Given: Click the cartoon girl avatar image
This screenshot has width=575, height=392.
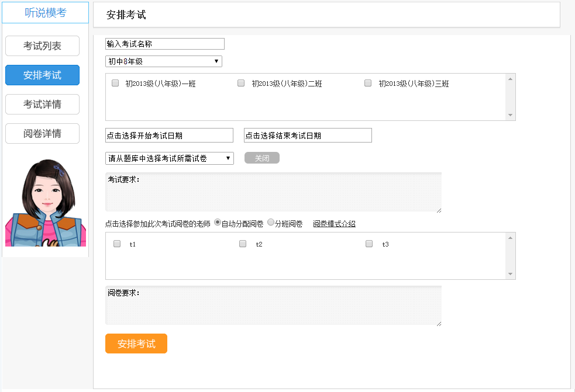Looking at the screenshot, I should [46, 203].
